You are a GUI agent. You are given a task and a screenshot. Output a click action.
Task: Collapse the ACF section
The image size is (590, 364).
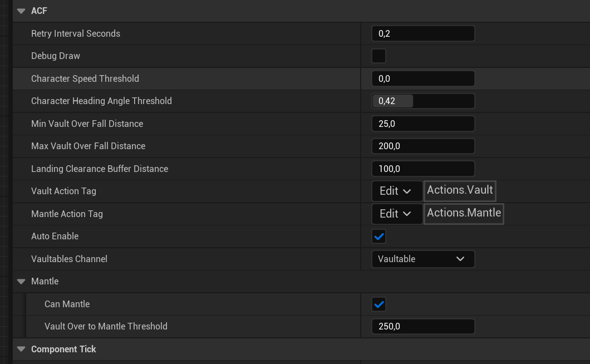pos(22,11)
